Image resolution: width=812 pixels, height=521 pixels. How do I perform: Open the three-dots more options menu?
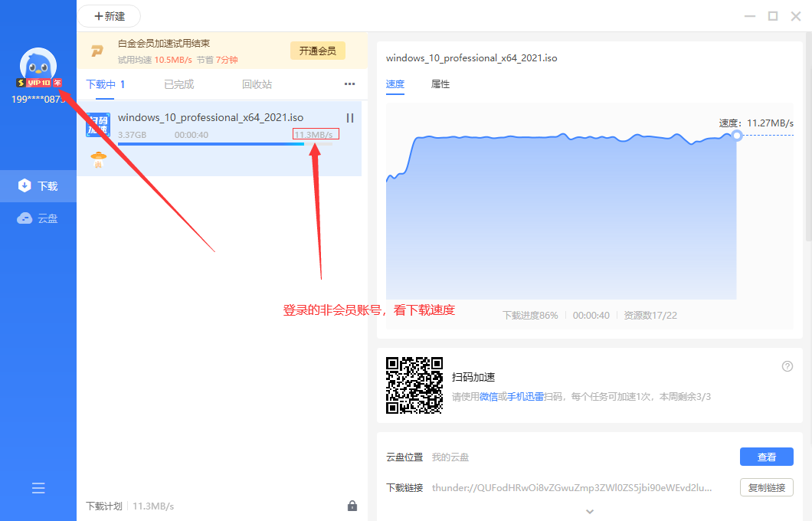click(x=349, y=84)
